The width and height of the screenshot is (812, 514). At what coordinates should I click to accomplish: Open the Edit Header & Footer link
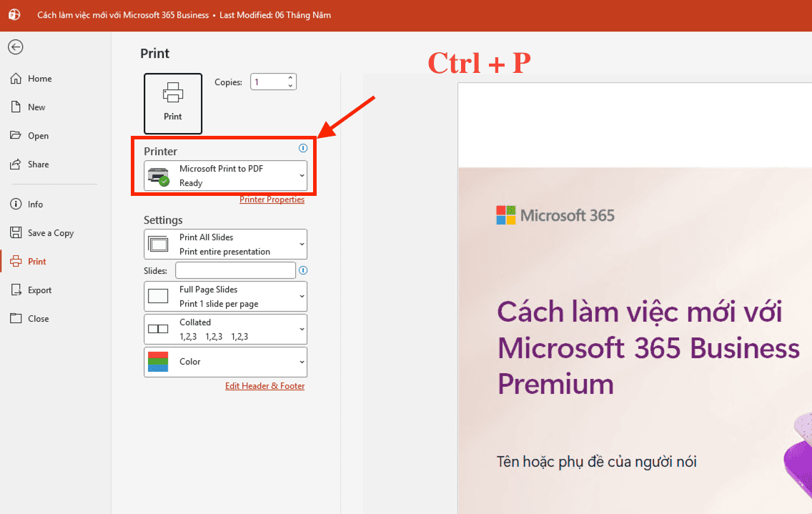[x=264, y=386]
